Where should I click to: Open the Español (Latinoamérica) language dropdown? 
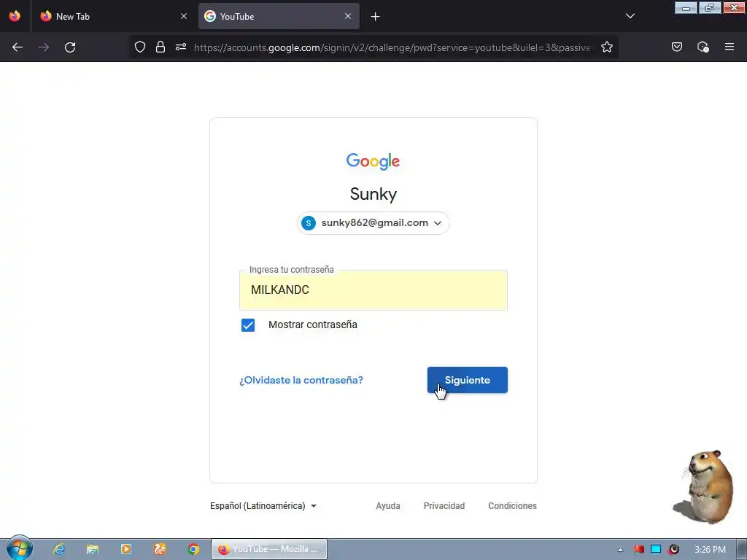pyautogui.click(x=263, y=506)
